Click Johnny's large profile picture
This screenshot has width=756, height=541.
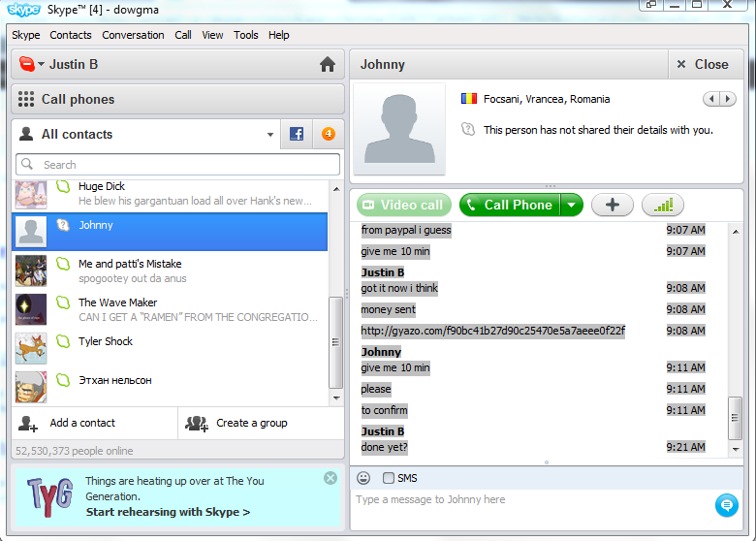(x=399, y=129)
